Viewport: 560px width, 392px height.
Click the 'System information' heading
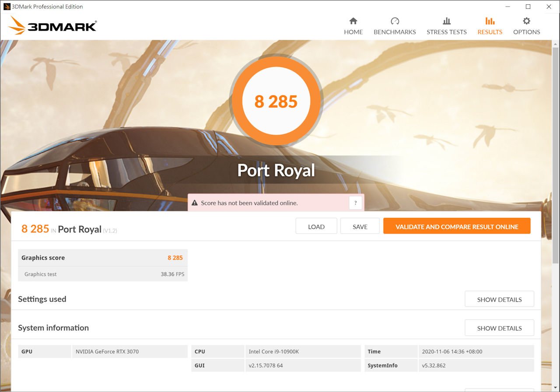click(x=53, y=328)
